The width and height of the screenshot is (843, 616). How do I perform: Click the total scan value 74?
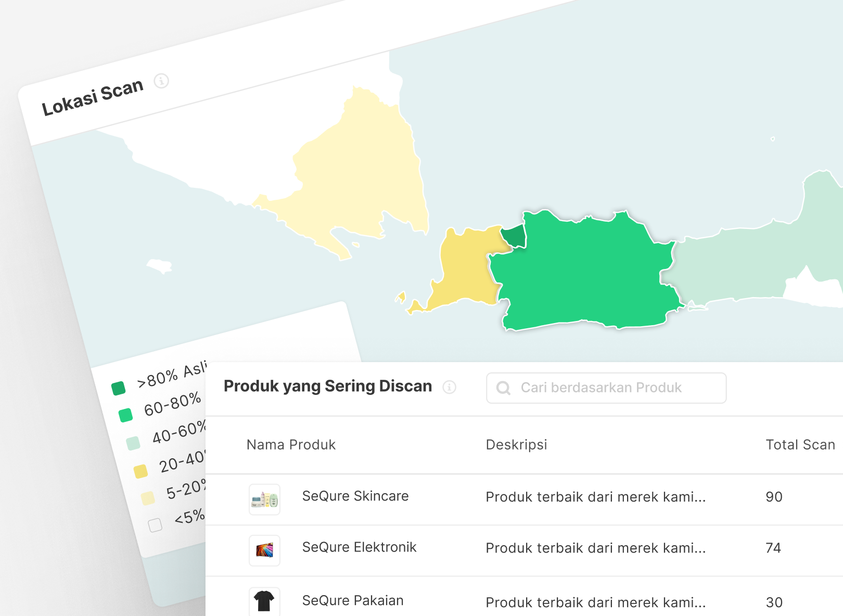[x=773, y=548]
